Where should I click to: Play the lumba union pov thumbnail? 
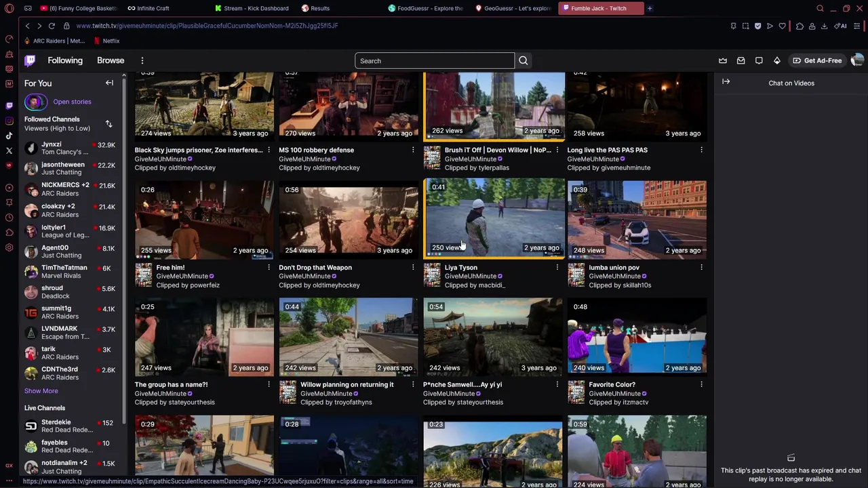(x=637, y=220)
